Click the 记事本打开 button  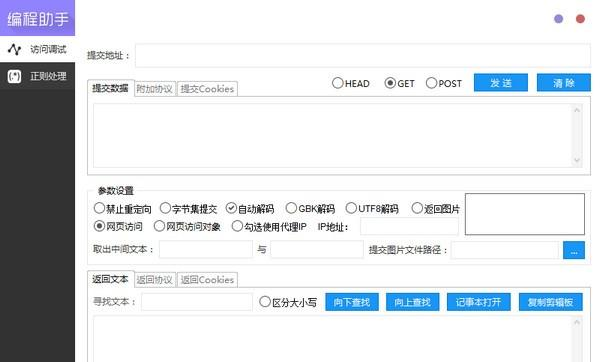tap(478, 302)
